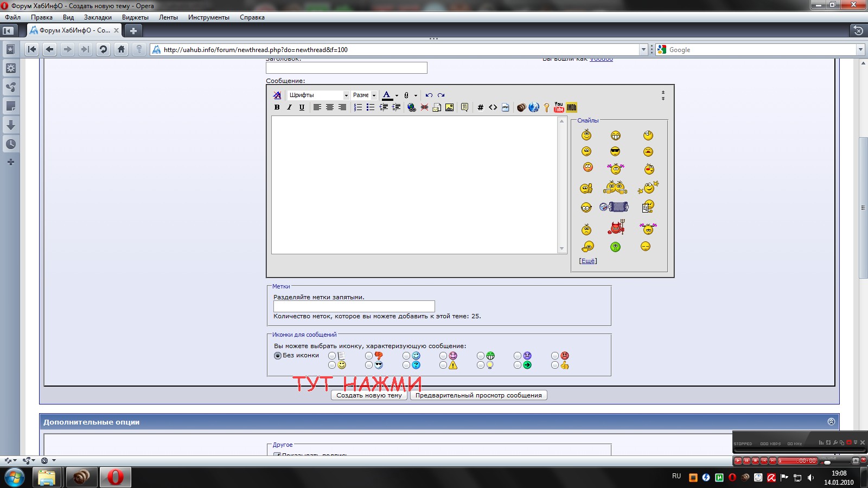This screenshot has width=868, height=488.
Task: Click the IMDb tag icon
Action: [572, 107]
